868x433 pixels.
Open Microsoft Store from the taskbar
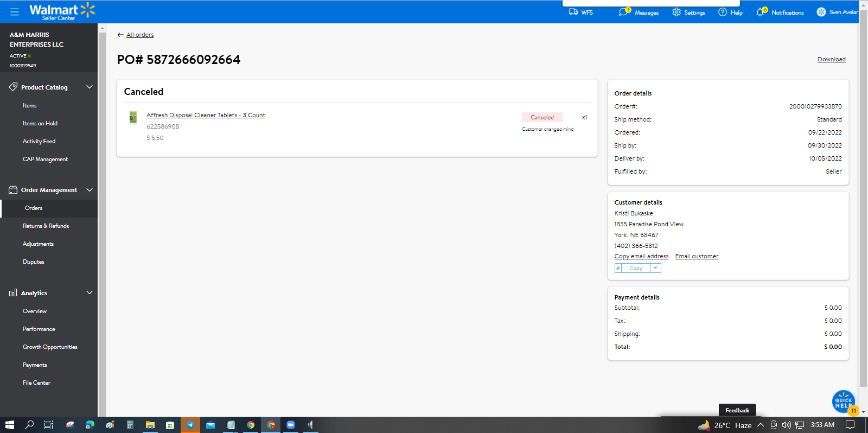click(170, 425)
